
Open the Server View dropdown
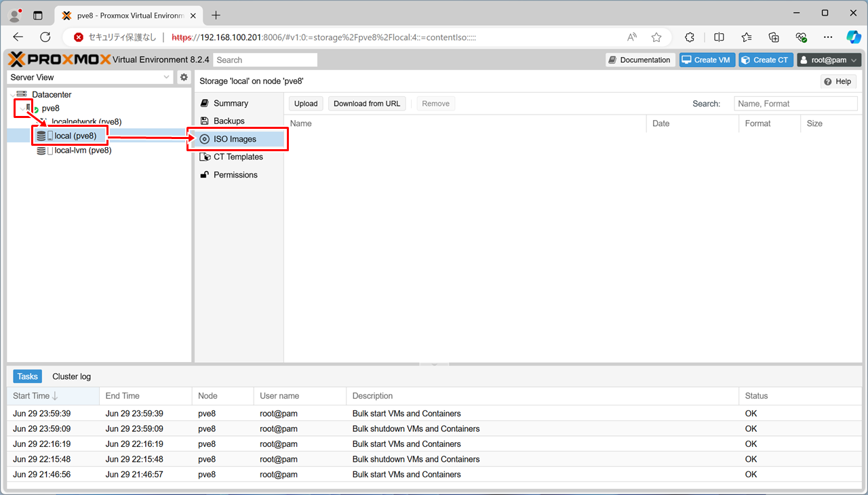point(91,77)
